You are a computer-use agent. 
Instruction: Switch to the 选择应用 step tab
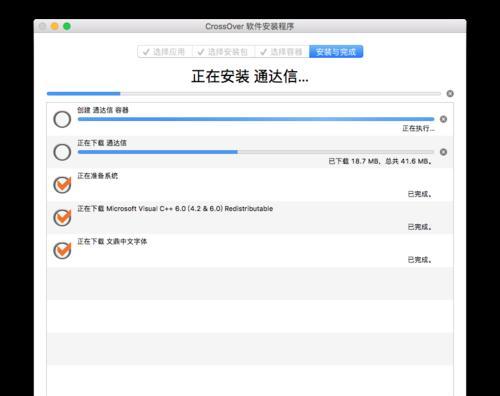pos(165,52)
